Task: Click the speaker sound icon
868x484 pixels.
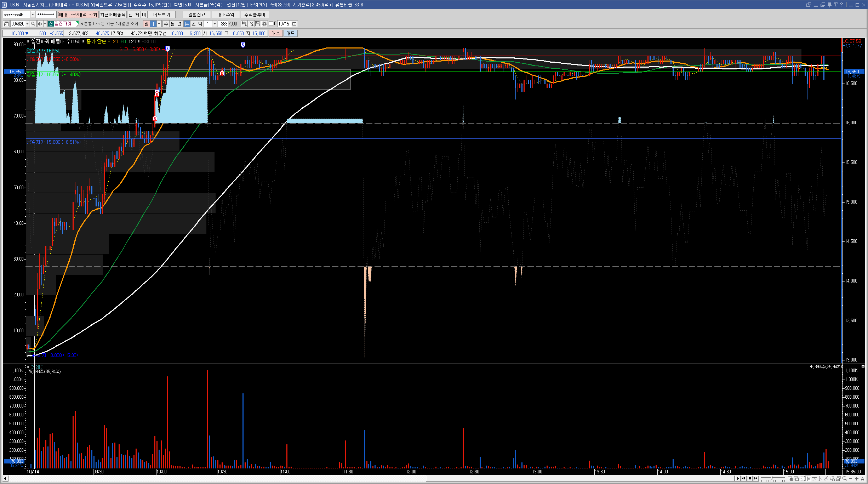Action: click(40, 24)
